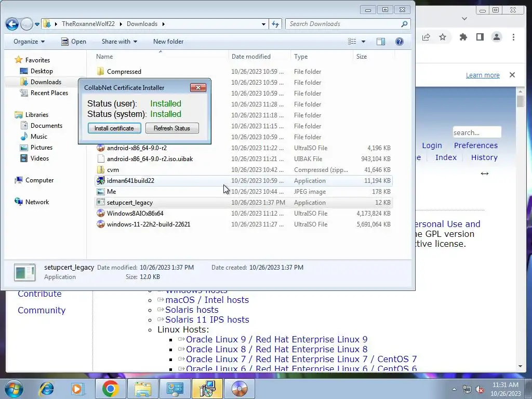Click Install certificate button
This screenshot has height=399, width=532.
(114, 128)
